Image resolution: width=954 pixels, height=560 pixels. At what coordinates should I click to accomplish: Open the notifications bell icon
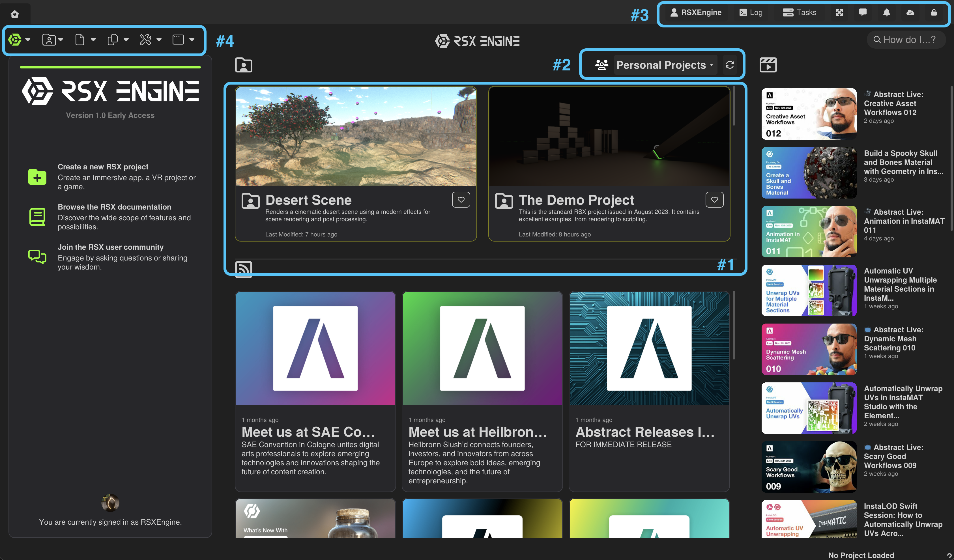click(887, 12)
